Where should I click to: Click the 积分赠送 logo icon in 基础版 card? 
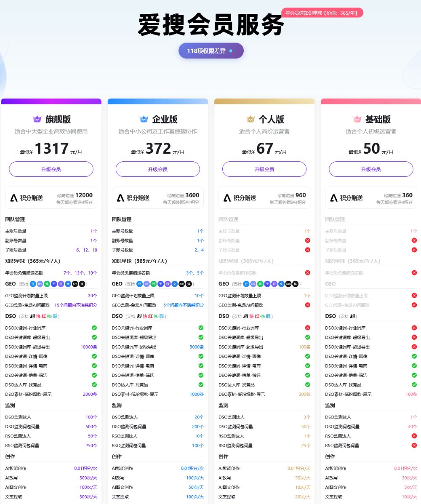pos(334,197)
